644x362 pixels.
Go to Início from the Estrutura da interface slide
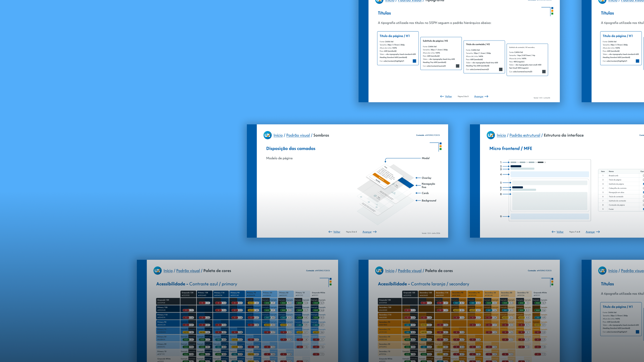501,135
